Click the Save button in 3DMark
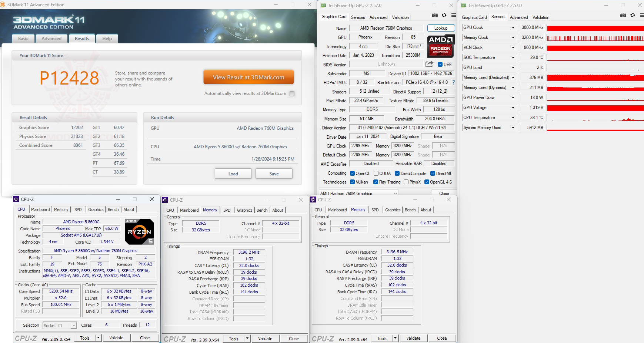644x343 pixels. [274, 174]
